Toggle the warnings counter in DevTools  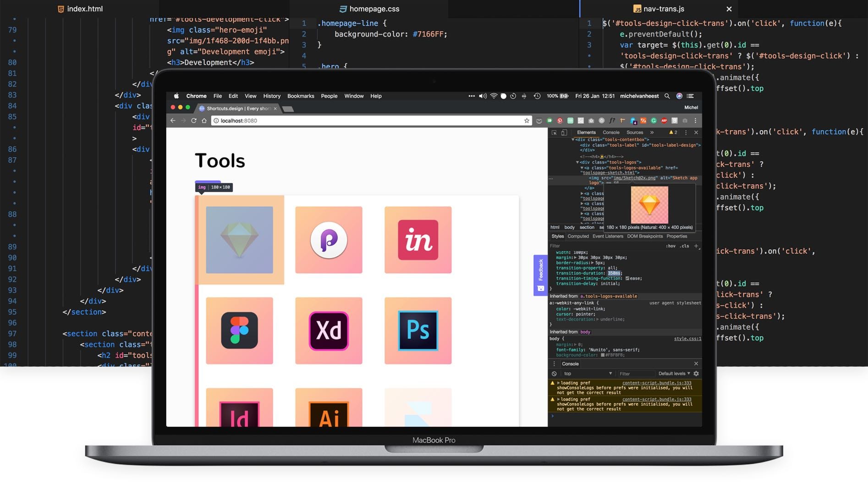pyautogui.click(x=672, y=133)
